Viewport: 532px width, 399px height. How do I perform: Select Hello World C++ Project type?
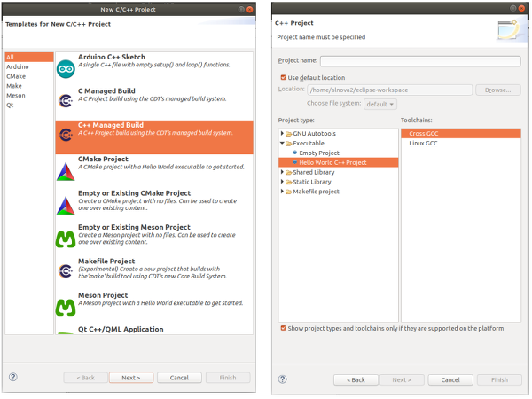pos(339,162)
